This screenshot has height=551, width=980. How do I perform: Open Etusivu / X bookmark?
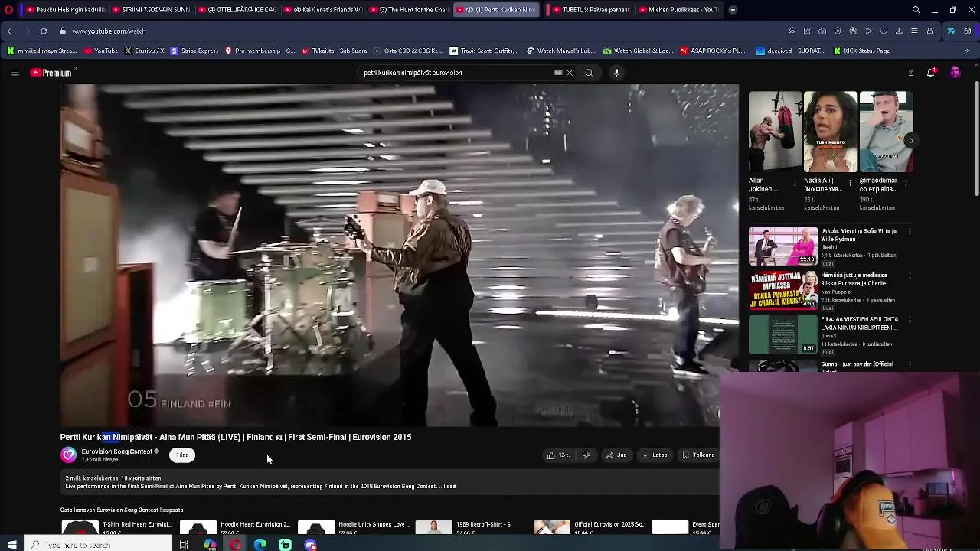point(144,51)
